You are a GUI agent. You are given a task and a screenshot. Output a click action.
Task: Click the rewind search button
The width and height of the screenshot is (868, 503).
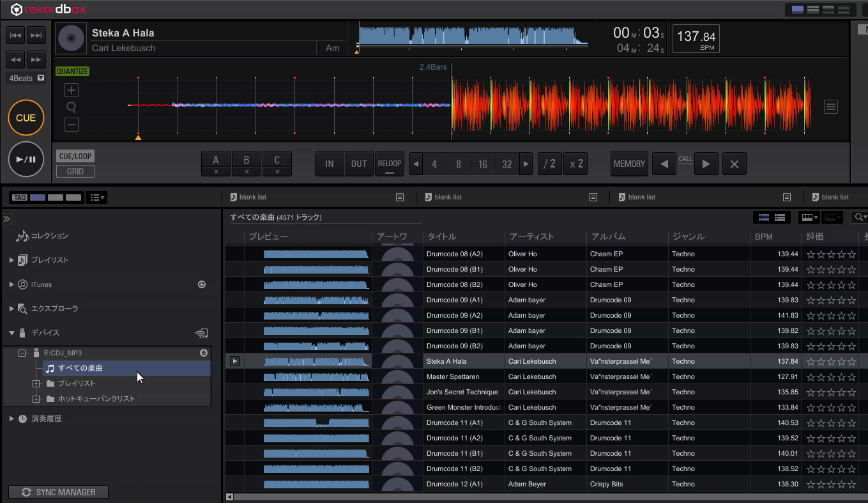[x=16, y=59]
